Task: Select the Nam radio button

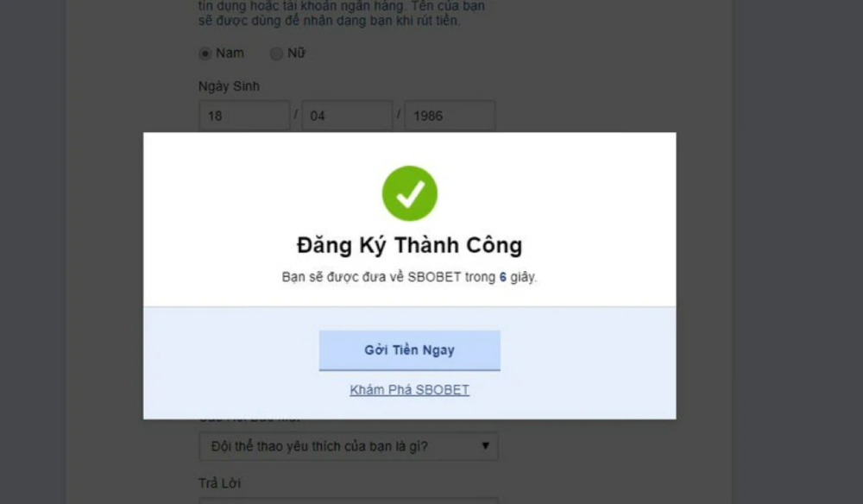Action: [x=205, y=54]
